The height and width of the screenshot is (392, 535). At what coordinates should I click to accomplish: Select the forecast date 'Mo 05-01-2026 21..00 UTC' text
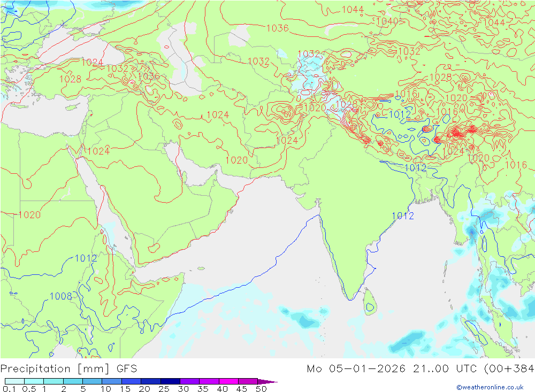tap(393, 369)
